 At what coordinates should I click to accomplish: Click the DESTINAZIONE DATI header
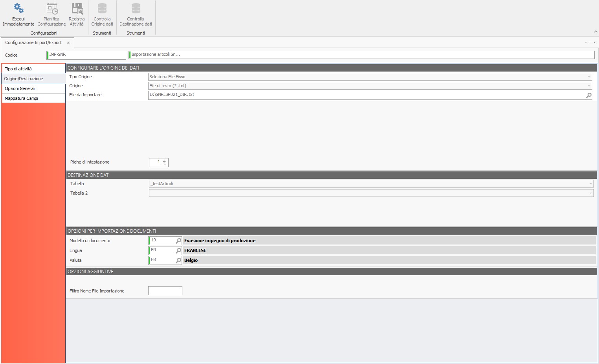coord(332,175)
